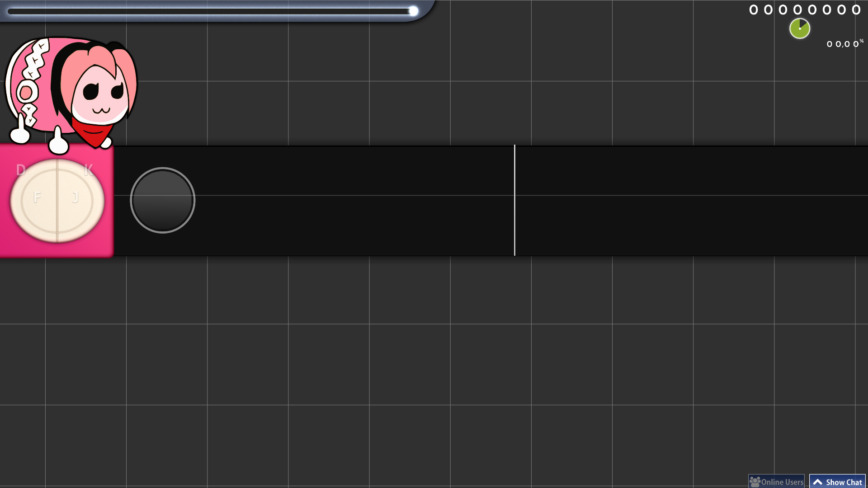
Task: Click the D key label on drum
Action: pyautogui.click(x=21, y=170)
